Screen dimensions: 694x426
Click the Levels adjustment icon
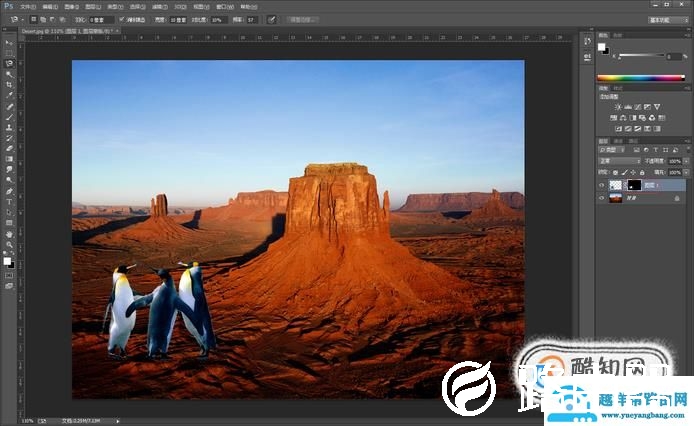point(628,107)
